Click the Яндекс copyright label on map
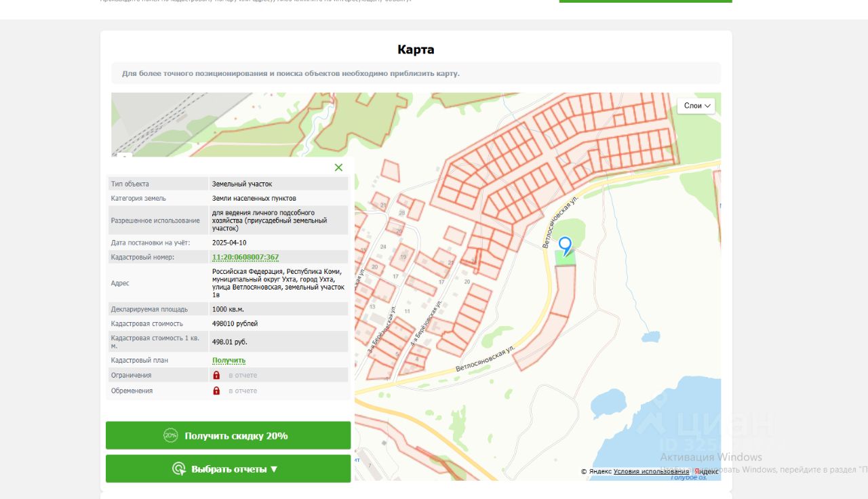The width and height of the screenshot is (868, 499). (x=596, y=471)
